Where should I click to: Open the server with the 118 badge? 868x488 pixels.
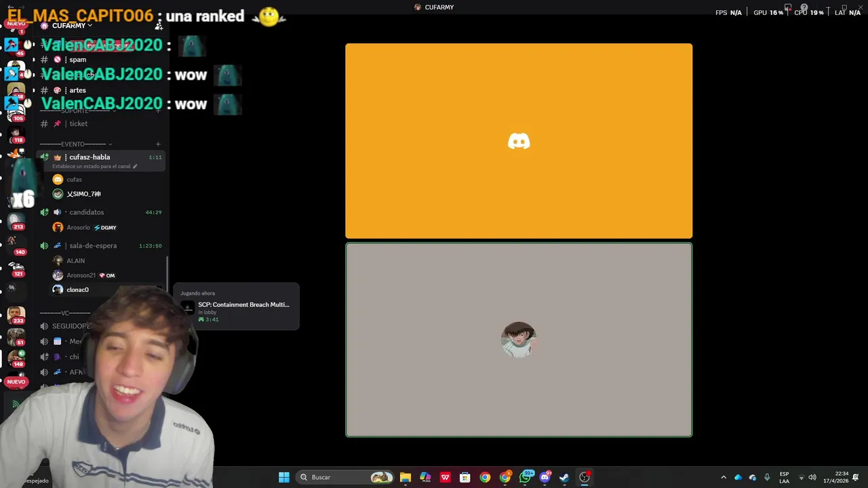pos(16,134)
